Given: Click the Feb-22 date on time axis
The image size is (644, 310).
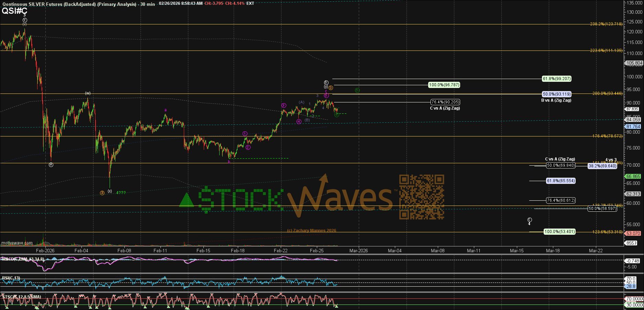Looking at the screenshot, I should click(280, 251).
